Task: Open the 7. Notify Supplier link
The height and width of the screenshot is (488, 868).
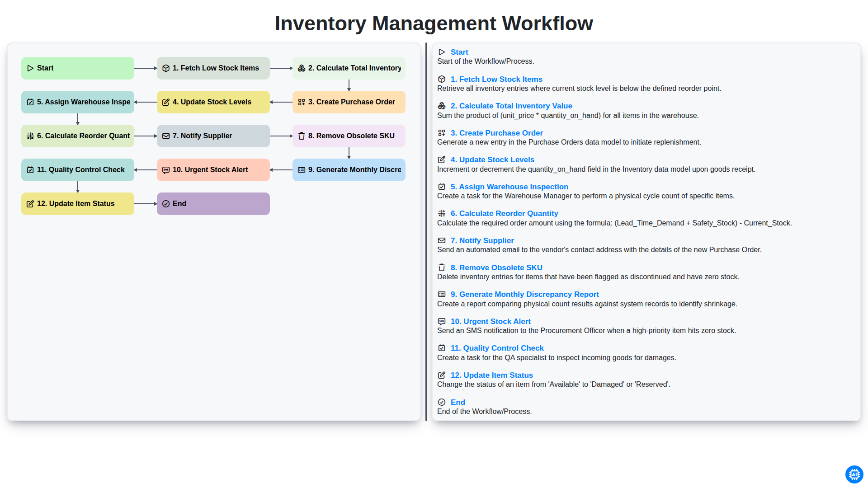Action: click(x=482, y=240)
